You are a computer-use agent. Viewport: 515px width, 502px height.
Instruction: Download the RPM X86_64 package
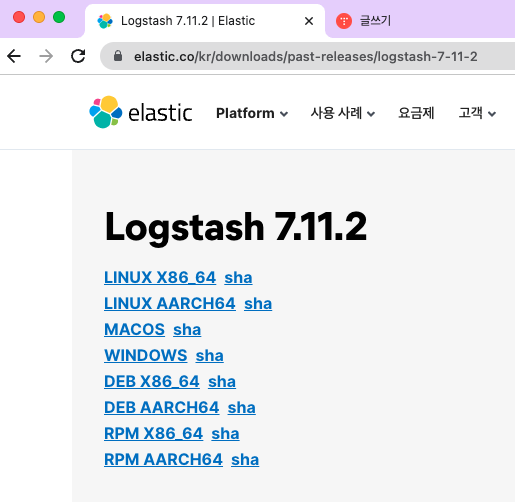click(153, 434)
